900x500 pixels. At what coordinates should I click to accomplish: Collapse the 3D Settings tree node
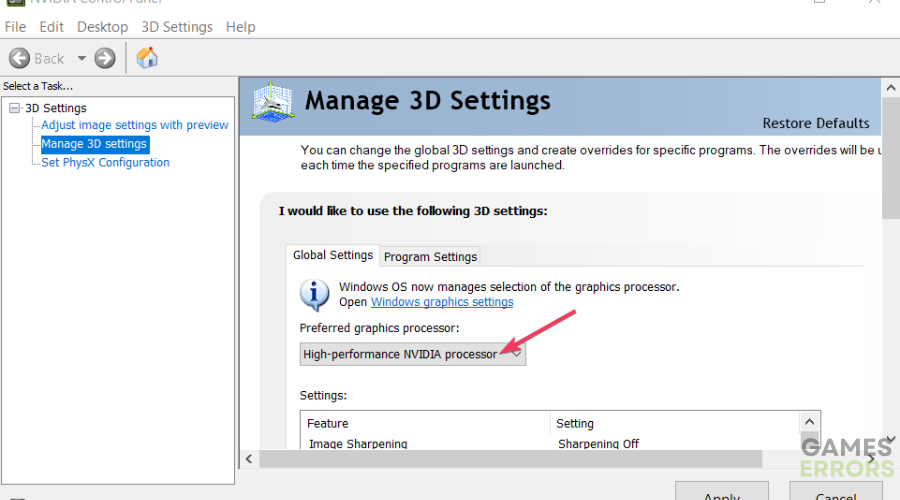[14, 108]
